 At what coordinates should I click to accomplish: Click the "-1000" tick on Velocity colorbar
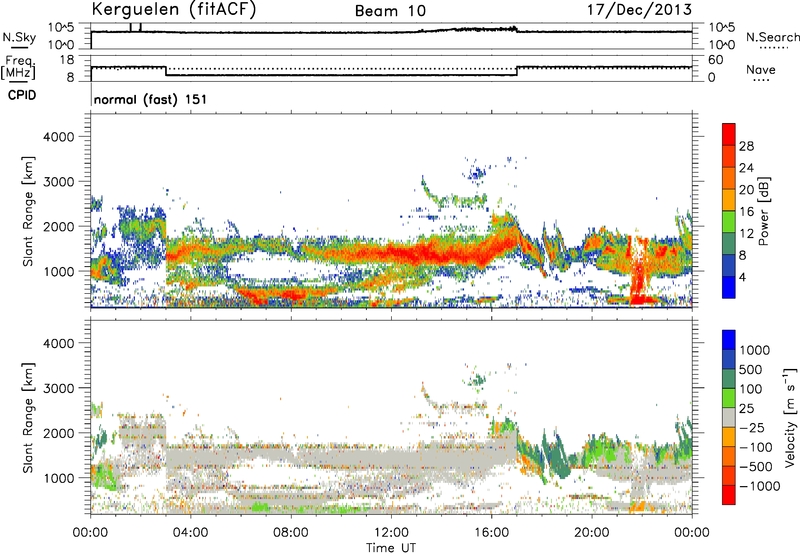760,486
